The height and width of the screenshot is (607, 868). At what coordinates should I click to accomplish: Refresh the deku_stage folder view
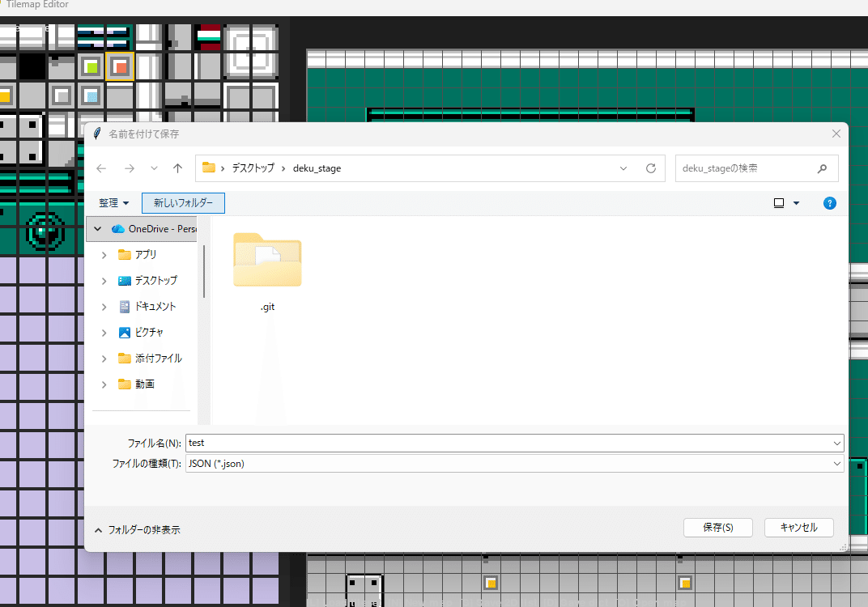click(651, 168)
